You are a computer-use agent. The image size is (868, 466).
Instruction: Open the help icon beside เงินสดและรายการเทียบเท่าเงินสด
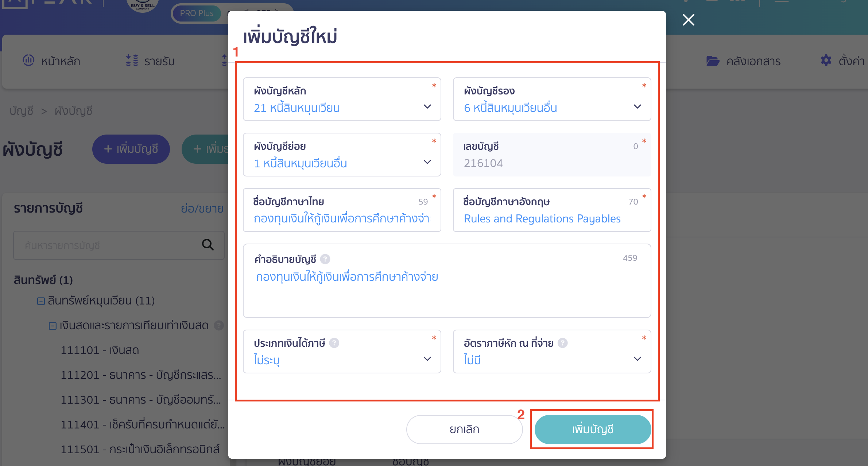pos(219,326)
